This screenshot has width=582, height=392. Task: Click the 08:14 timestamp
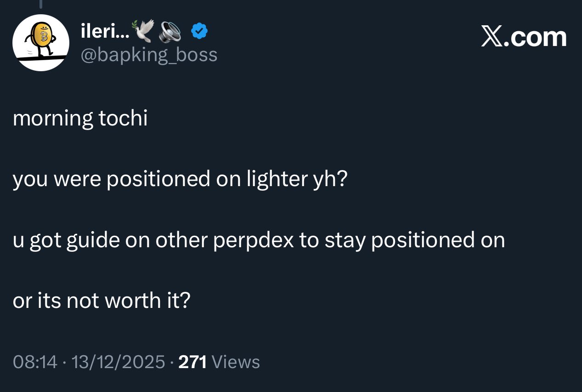[x=35, y=362]
